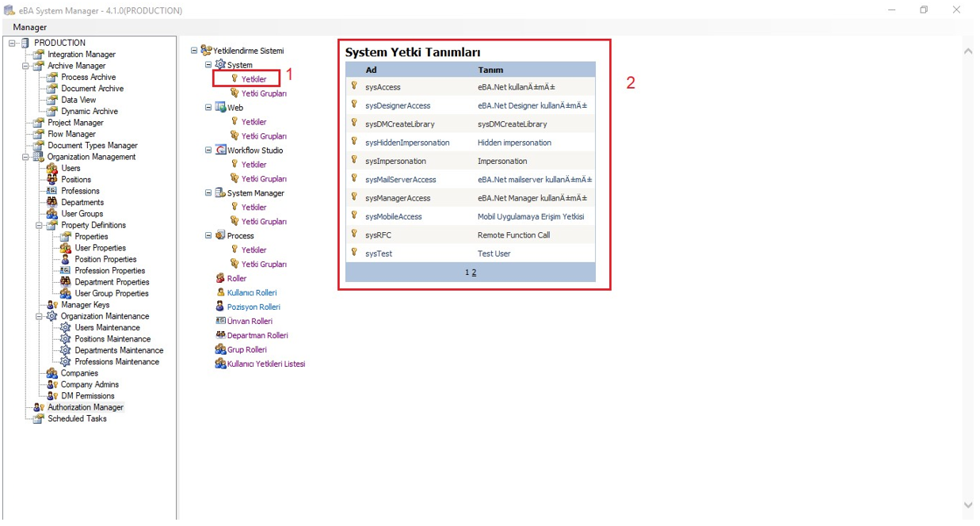Viewport: 980px width, 526px height.
Task: Click the Kullanıcı Yetkileri Listesi icon
Action: point(220,364)
